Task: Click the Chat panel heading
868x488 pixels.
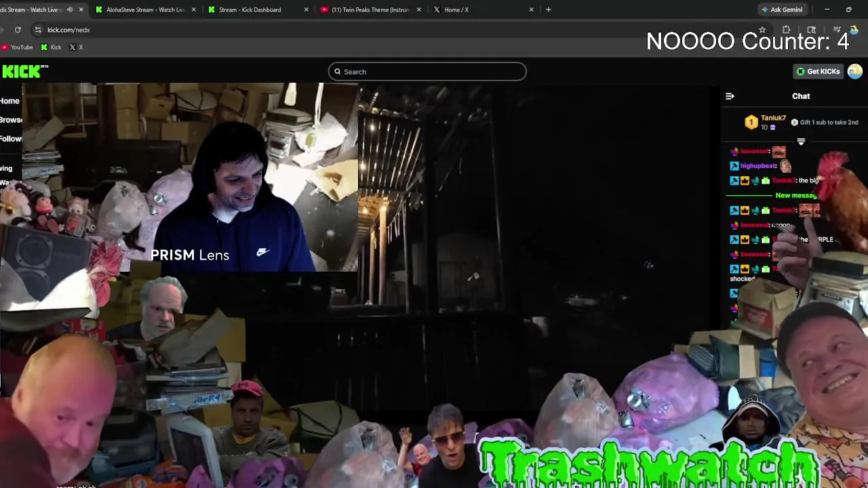Action: (801, 96)
